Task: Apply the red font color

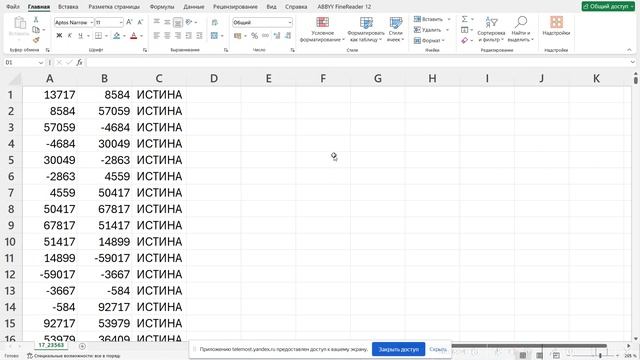Action: pyautogui.click(x=133, y=36)
